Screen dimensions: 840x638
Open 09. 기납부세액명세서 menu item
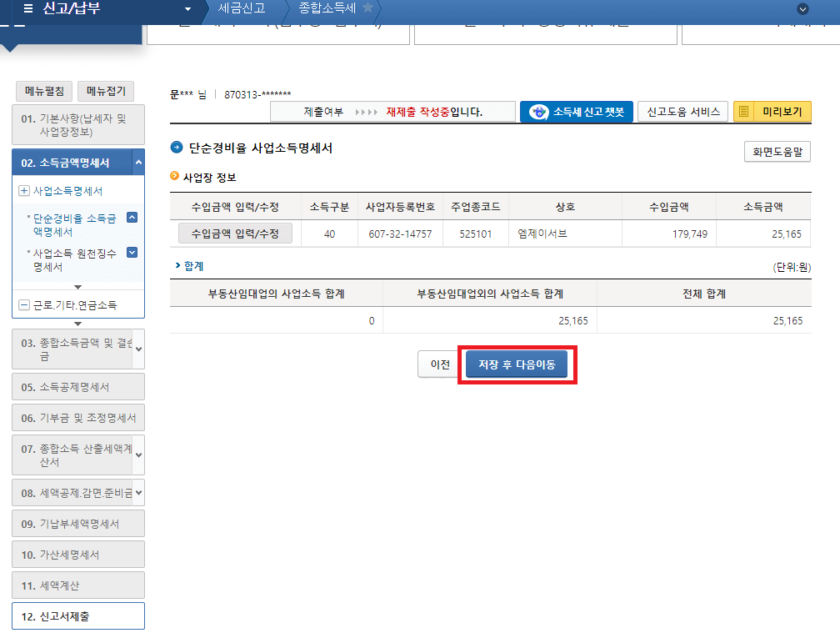(x=78, y=524)
